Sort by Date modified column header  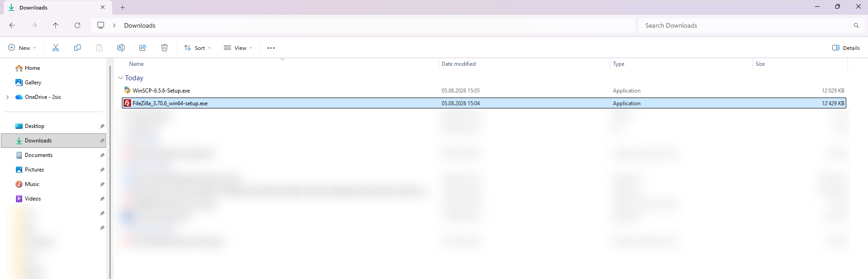(x=458, y=64)
